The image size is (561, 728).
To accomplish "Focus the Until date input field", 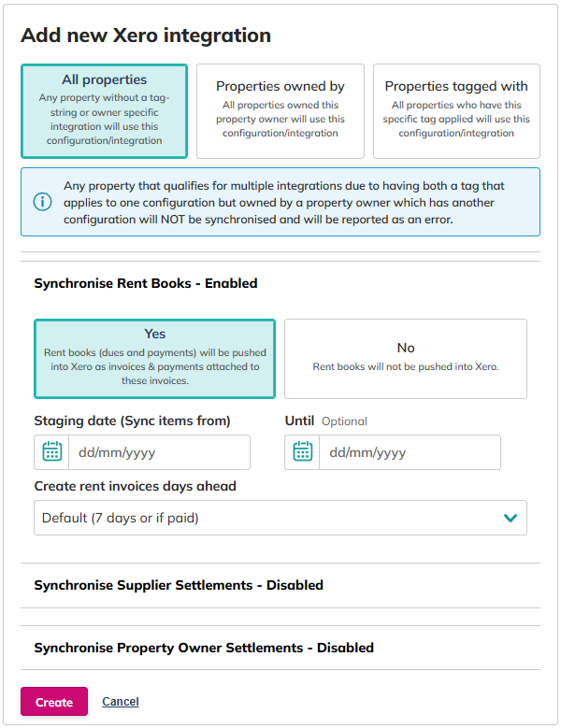I will 409,452.
